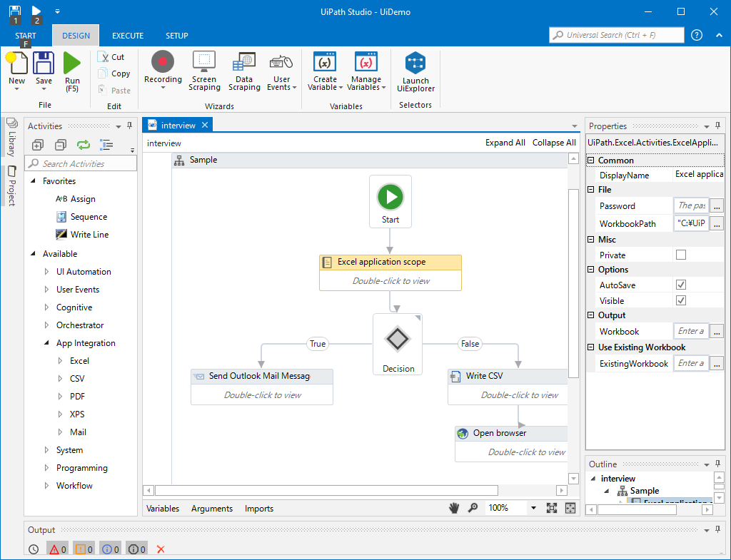Image resolution: width=731 pixels, height=560 pixels.
Task: Toggle the warnings filter in Output panel
Action: 84,549
